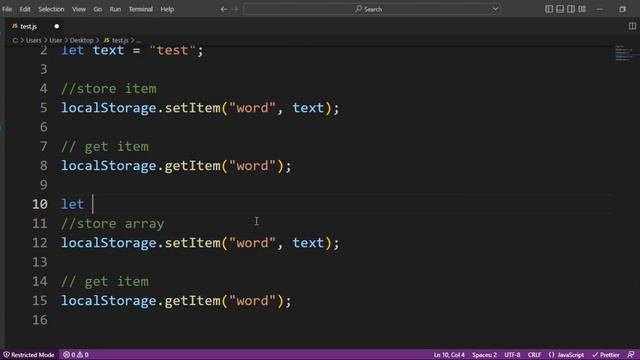Go back with the left arrow

[224, 9]
